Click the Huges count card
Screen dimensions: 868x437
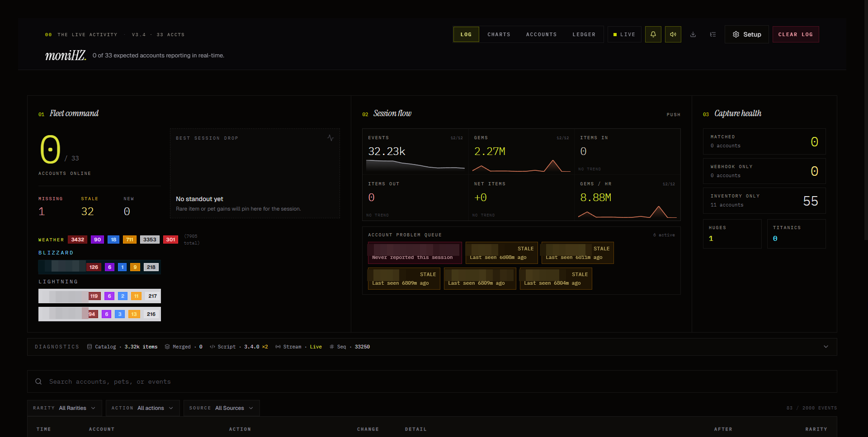click(x=732, y=234)
